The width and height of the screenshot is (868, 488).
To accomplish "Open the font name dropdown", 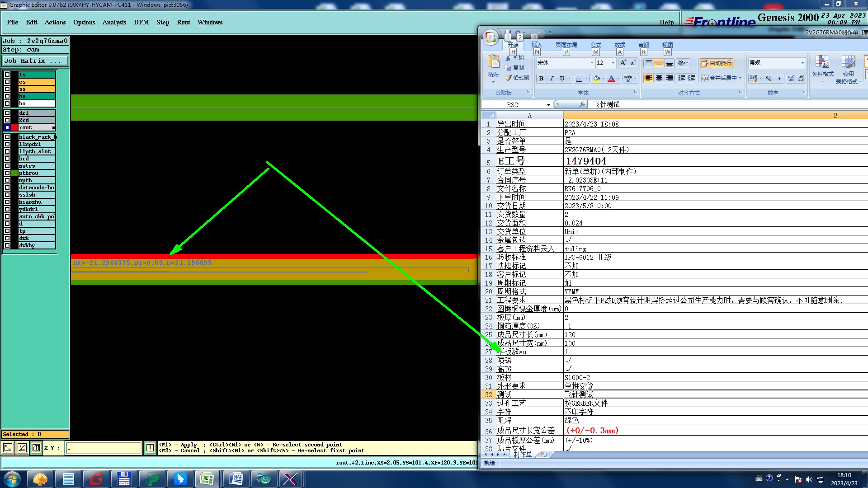I will click(592, 63).
